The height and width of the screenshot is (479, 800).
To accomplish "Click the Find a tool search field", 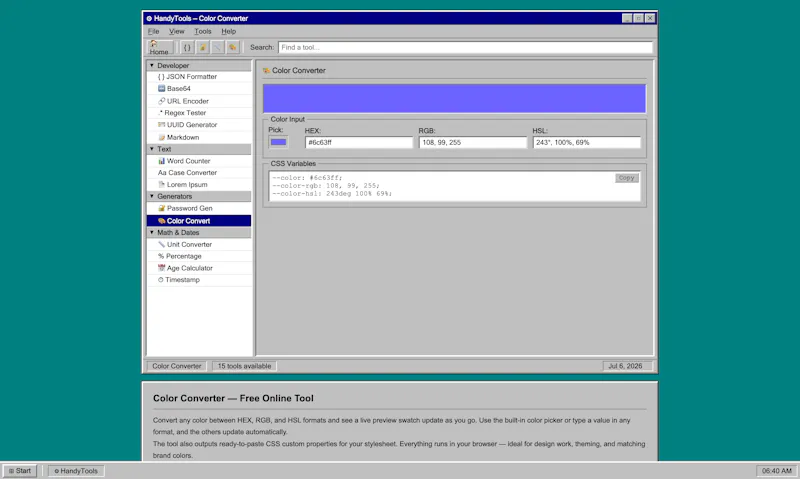I will 465,47.
